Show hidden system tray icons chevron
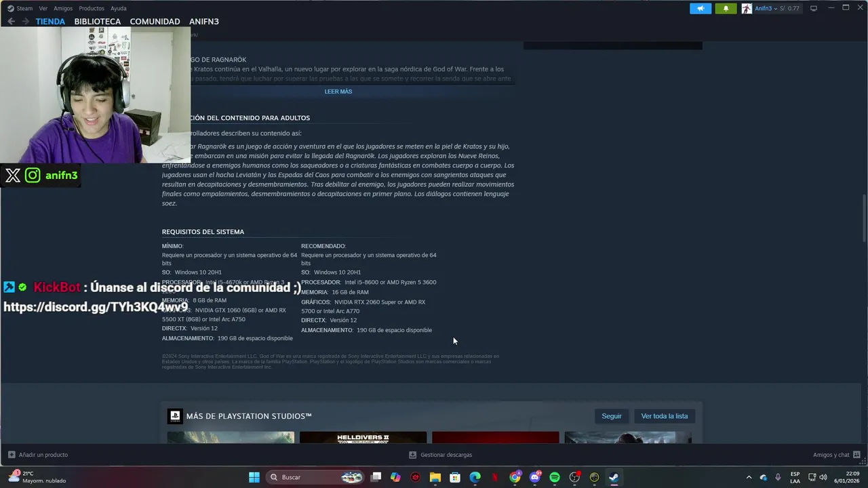 tap(749, 477)
